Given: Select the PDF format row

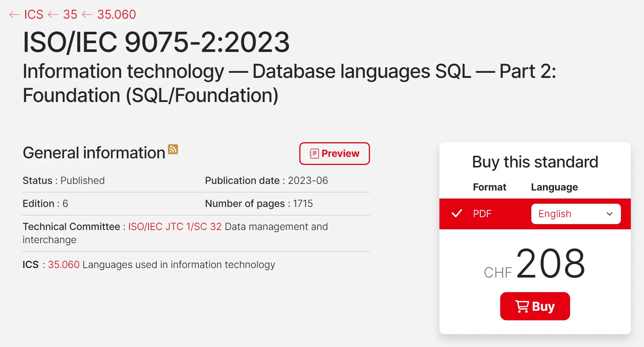Looking at the screenshot, I should pyautogui.click(x=482, y=214).
